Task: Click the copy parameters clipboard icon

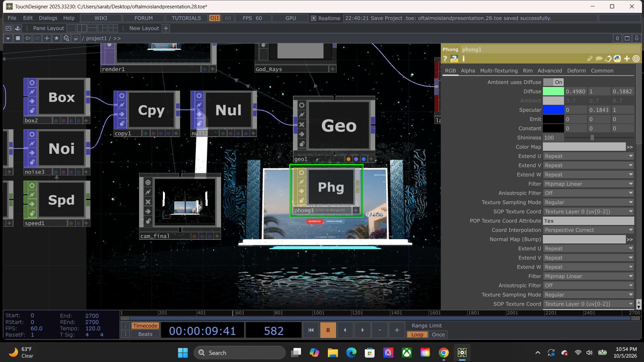Action: coord(608,59)
